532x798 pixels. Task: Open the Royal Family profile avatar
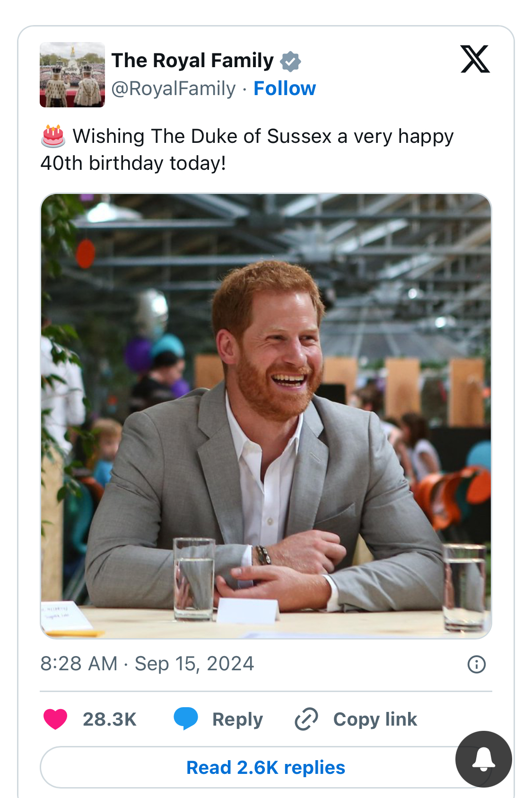pyautogui.click(x=72, y=75)
